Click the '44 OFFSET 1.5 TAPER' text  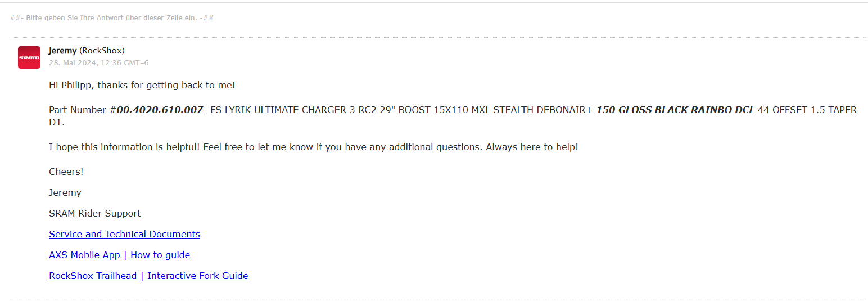click(807, 110)
